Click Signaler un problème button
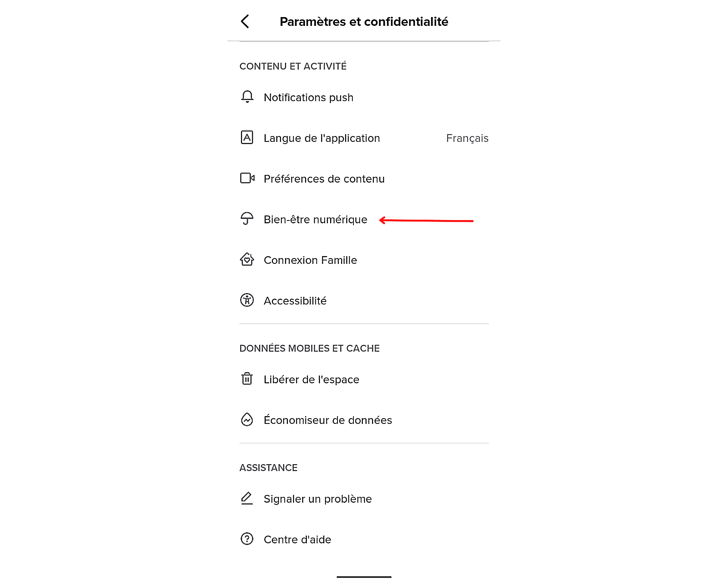This screenshot has height=582, width=728. 317,498
